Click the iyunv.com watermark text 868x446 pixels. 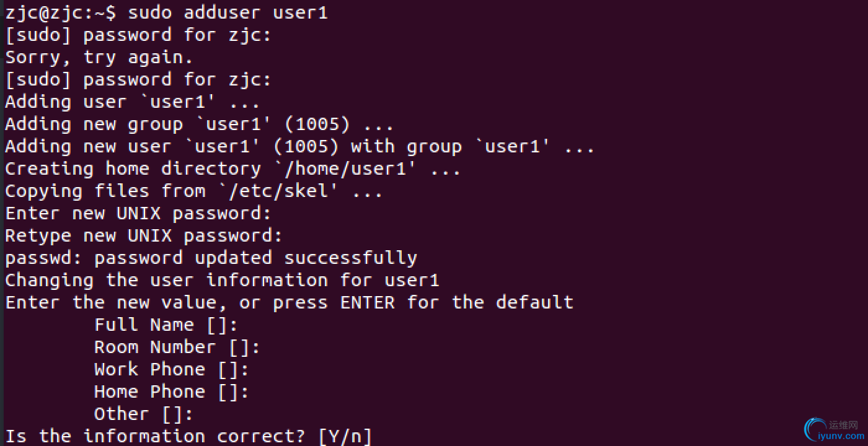840,435
